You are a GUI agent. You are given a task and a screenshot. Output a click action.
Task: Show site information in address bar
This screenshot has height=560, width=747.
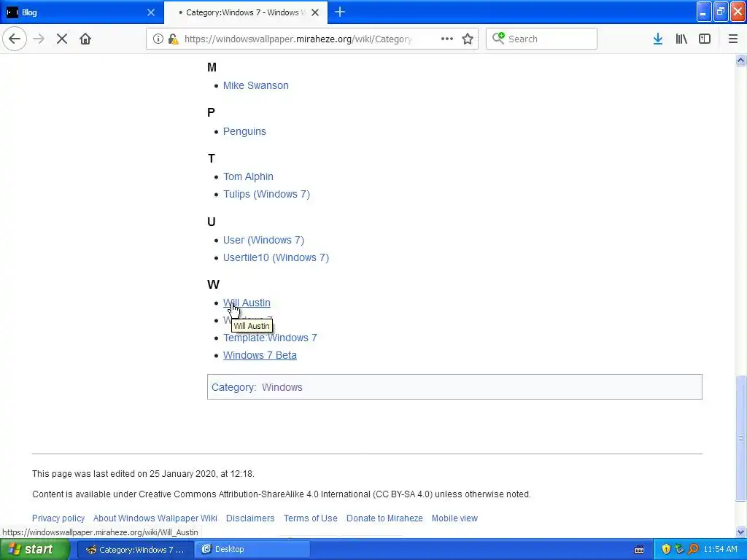click(x=158, y=39)
